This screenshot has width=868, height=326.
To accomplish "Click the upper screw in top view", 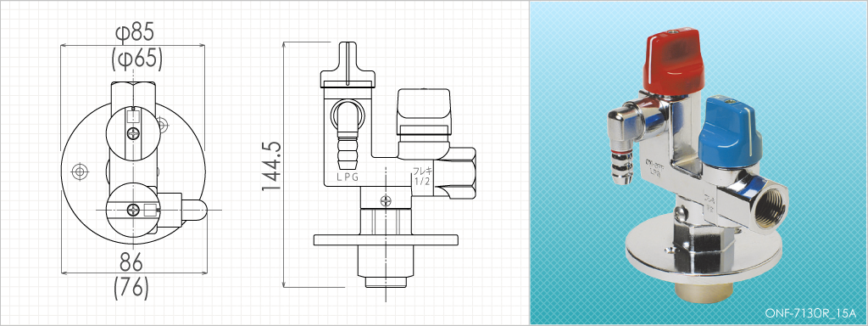I will coord(133,133).
